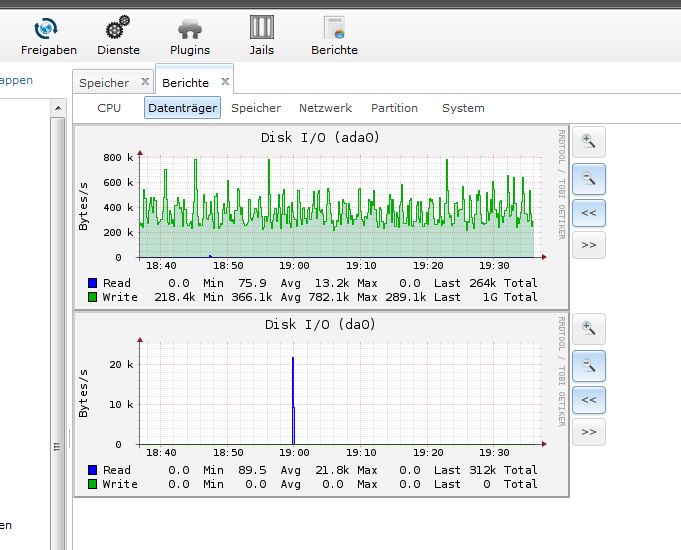This screenshot has height=550, width=681.
Task: Open the Jails toolbar icon
Action: pyautogui.click(x=261, y=36)
